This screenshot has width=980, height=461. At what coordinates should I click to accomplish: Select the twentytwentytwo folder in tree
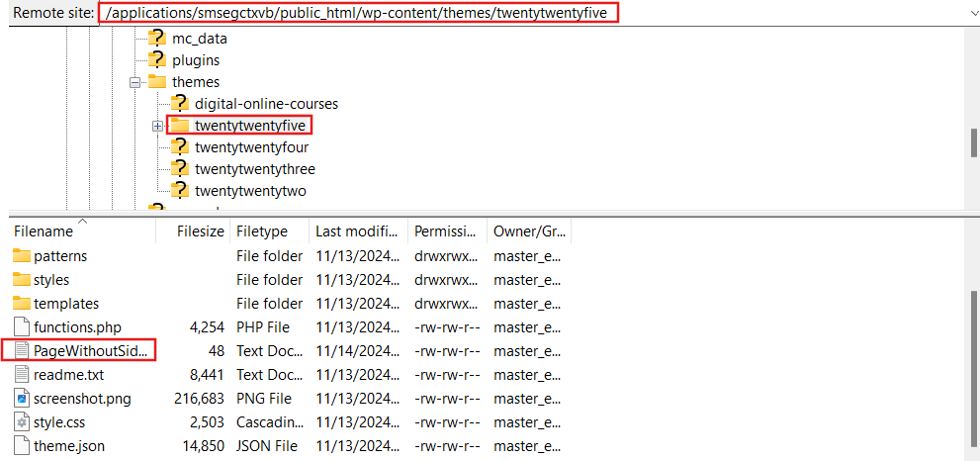pos(250,191)
